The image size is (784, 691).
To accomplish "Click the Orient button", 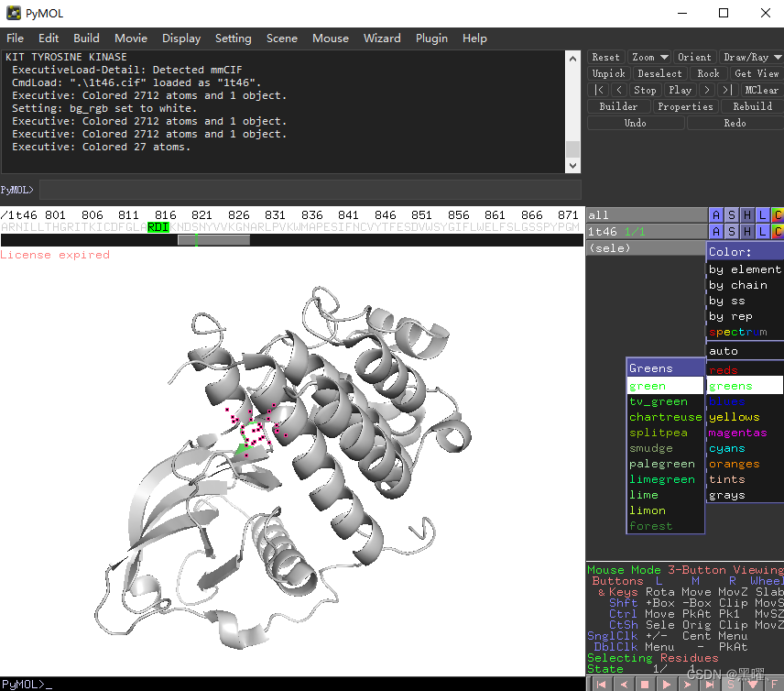I will click(694, 57).
